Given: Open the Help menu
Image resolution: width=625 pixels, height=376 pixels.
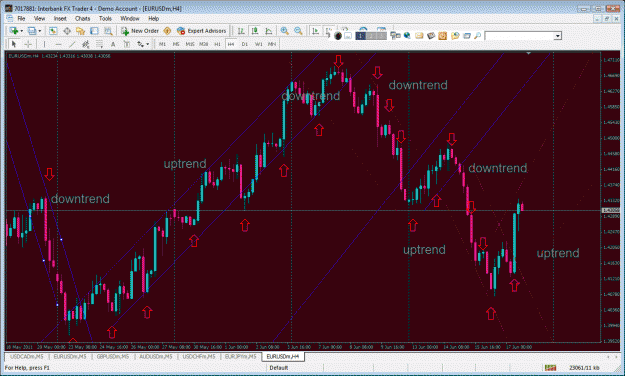Looking at the screenshot, I should coord(153,18).
